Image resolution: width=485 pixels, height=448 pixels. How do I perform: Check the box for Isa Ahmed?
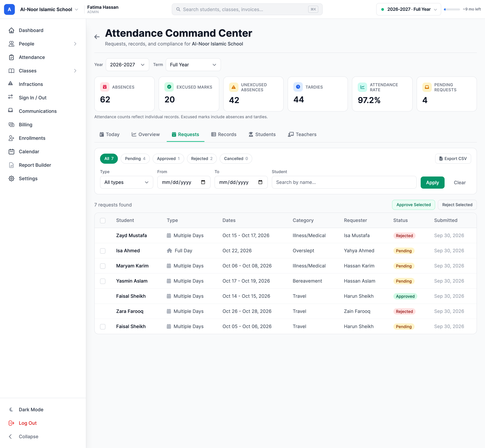click(x=103, y=251)
